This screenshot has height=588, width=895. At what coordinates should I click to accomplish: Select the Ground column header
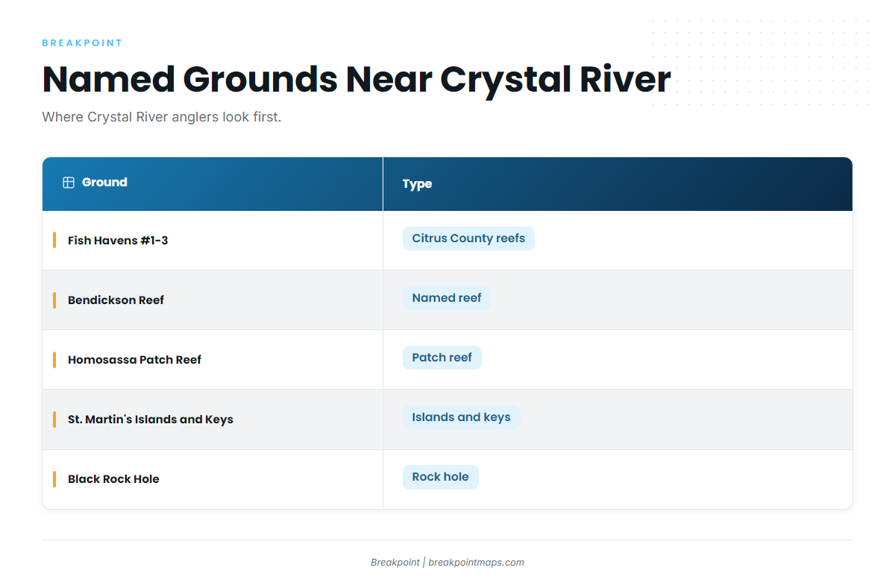coord(213,183)
